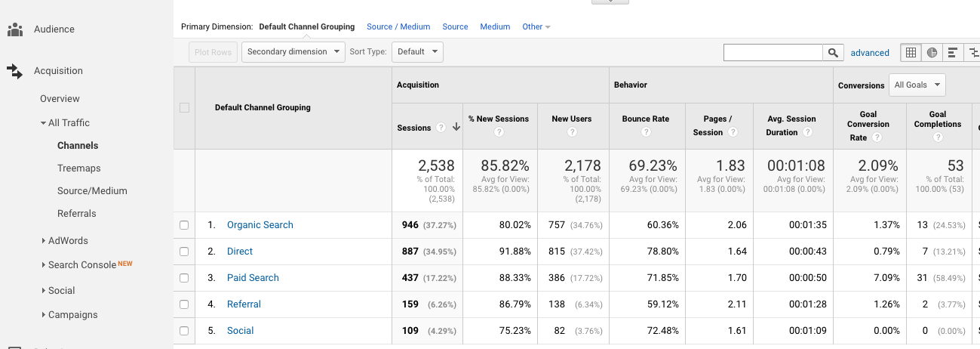Switch to the data table view icon
980x349 pixels.
911,52
